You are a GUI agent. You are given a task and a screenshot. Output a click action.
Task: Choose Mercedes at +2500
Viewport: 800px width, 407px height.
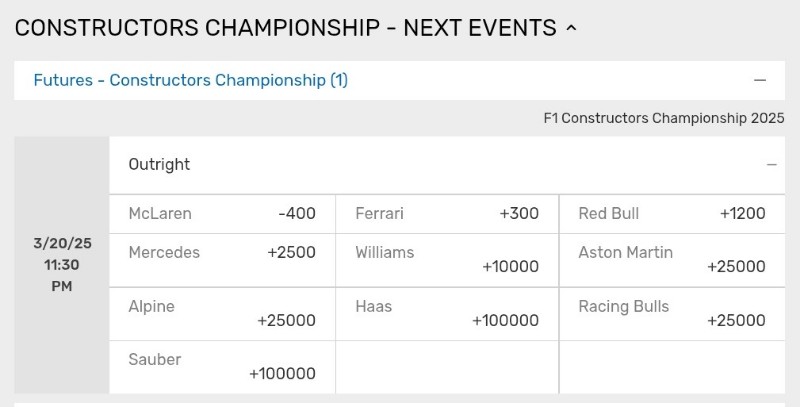click(222, 261)
